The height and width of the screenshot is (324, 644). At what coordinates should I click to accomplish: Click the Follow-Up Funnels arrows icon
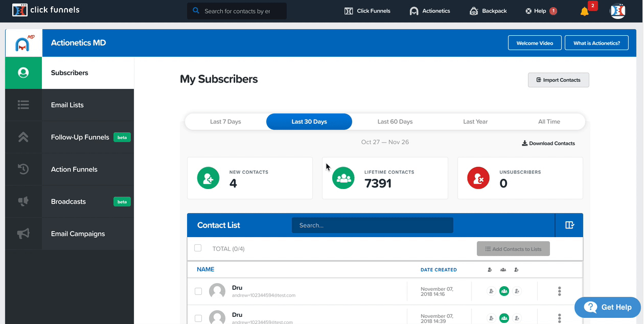pos(24,137)
